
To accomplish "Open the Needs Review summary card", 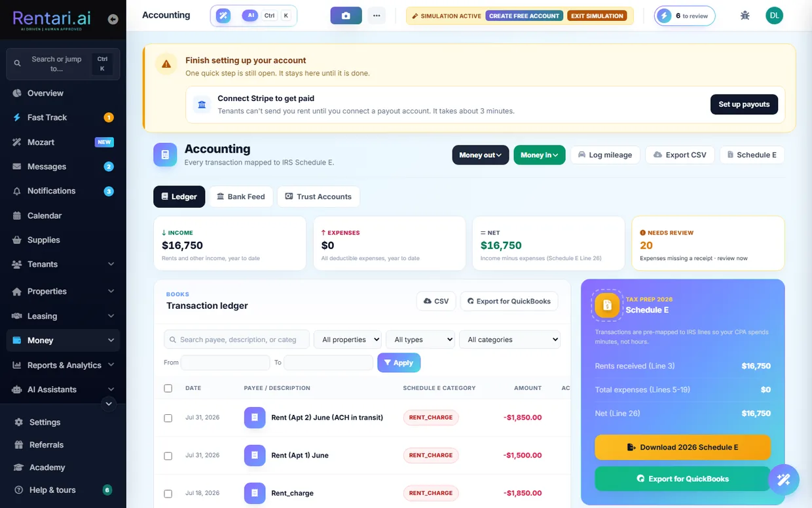I will [x=708, y=243].
